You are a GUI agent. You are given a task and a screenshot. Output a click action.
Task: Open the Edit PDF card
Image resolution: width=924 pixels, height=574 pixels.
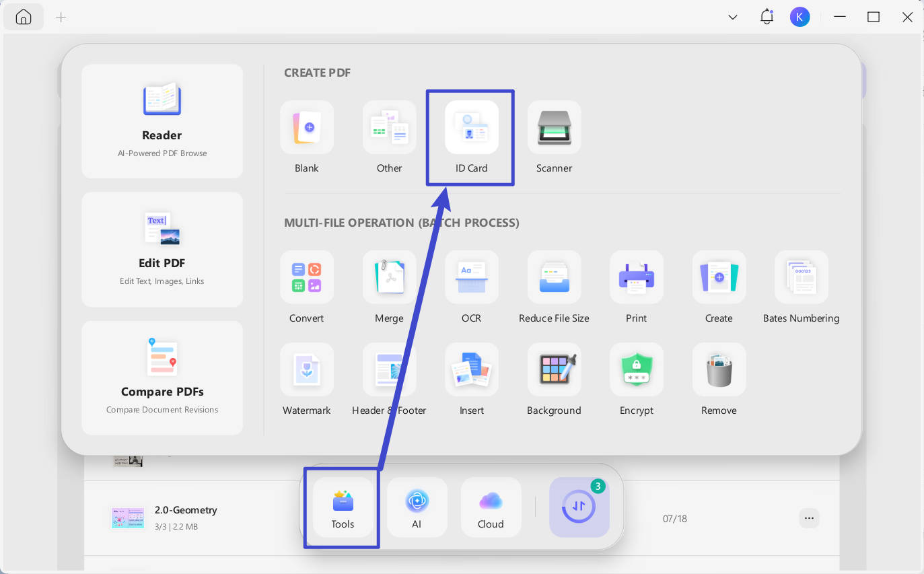coord(162,249)
